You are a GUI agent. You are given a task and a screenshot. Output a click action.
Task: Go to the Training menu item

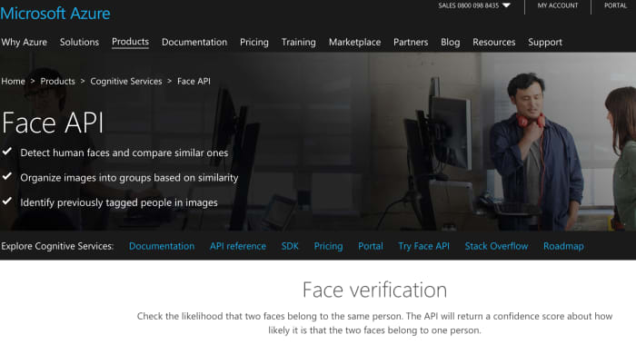pyautogui.click(x=299, y=42)
